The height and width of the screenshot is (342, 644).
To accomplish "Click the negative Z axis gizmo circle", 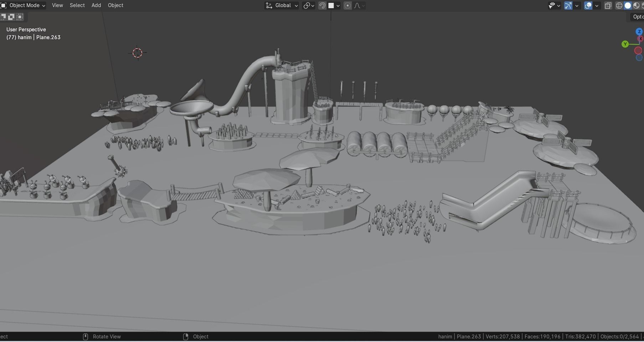I will click(x=639, y=58).
